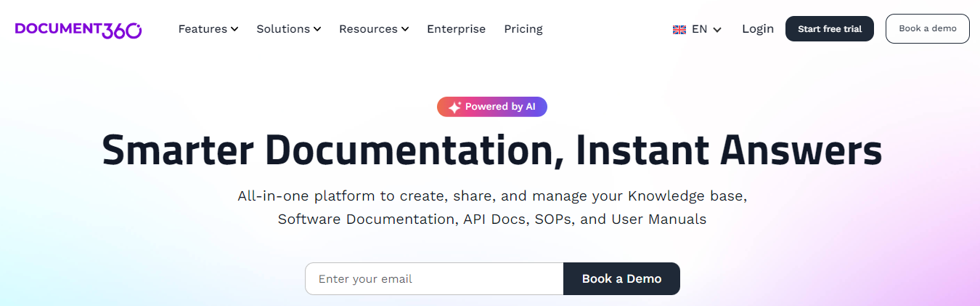Click the UK flag language icon

(679, 30)
